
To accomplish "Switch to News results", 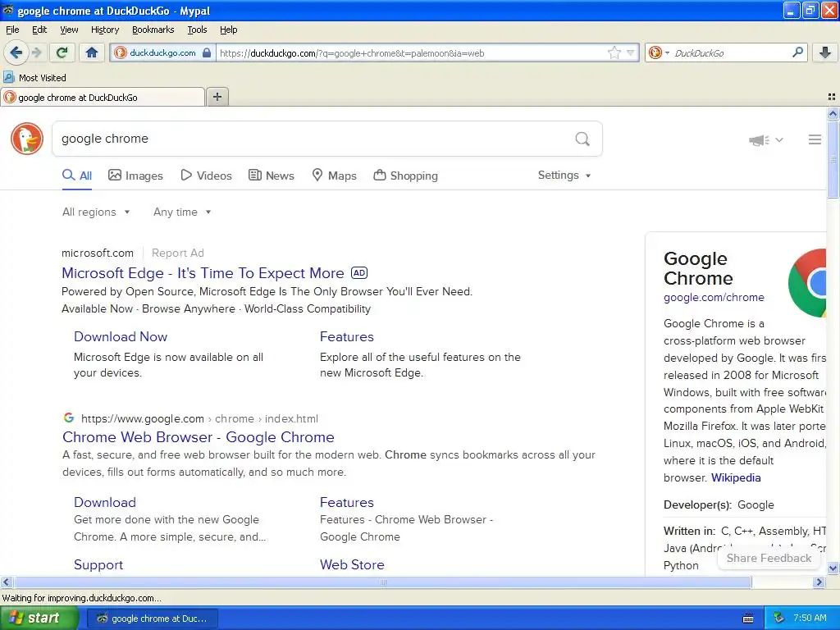I will [x=272, y=176].
